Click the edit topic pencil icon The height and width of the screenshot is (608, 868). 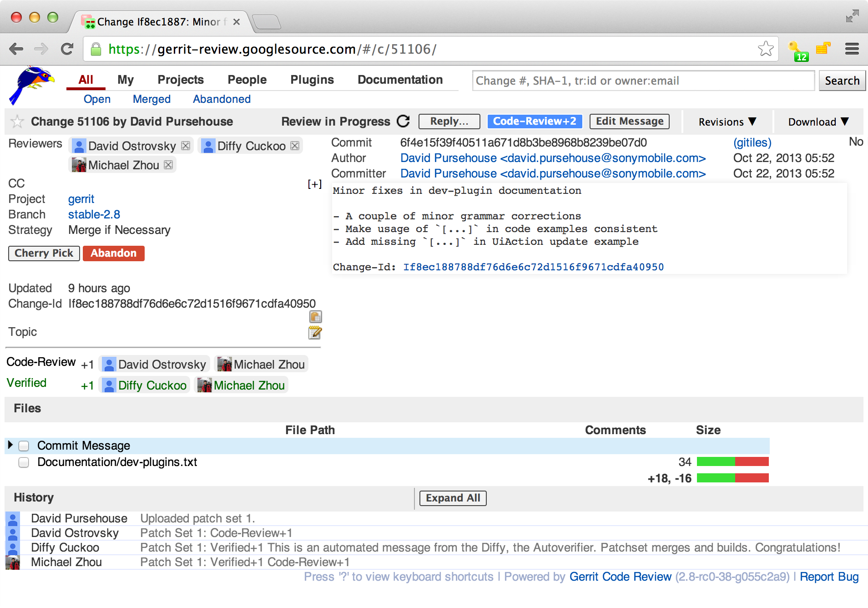pos(315,333)
